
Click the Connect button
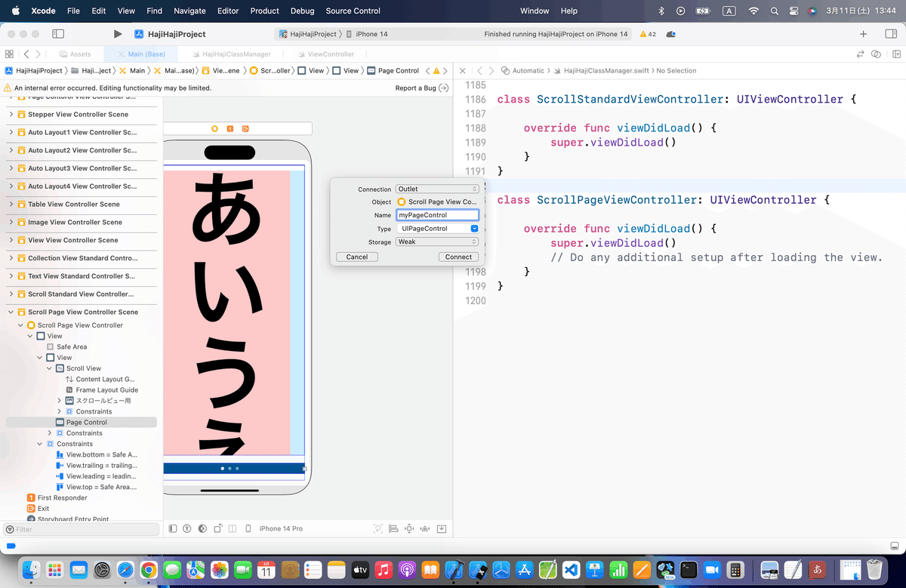coord(458,257)
